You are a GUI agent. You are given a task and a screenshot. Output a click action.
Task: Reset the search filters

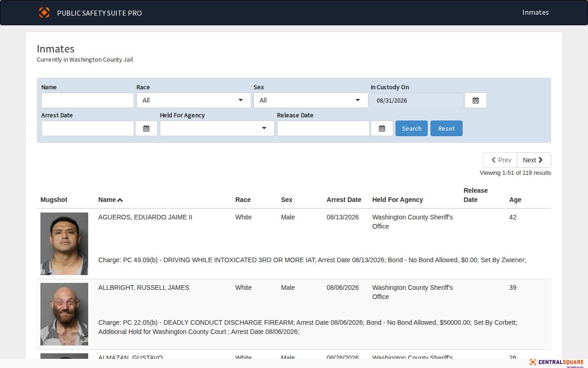pyautogui.click(x=447, y=128)
